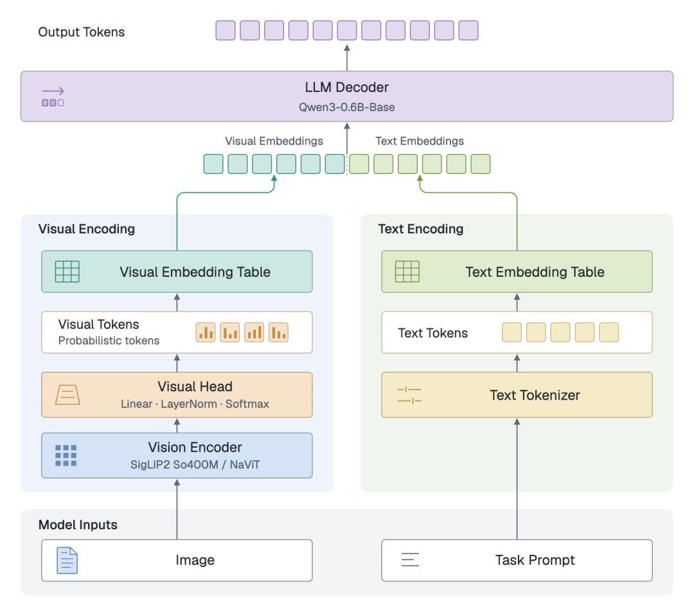Select the 'Text Encoding' section heading
This screenshot has height=616, width=694.
(x=420, y=229)
